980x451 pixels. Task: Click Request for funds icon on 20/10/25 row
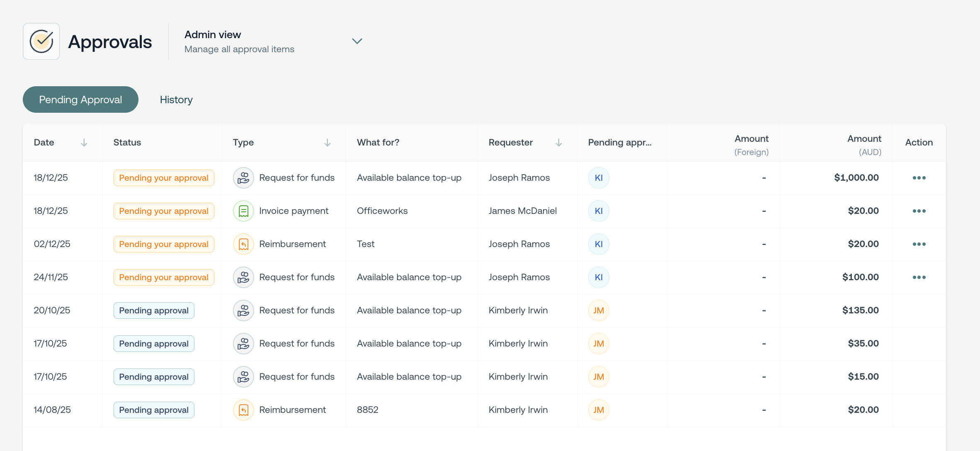[243, 310]
